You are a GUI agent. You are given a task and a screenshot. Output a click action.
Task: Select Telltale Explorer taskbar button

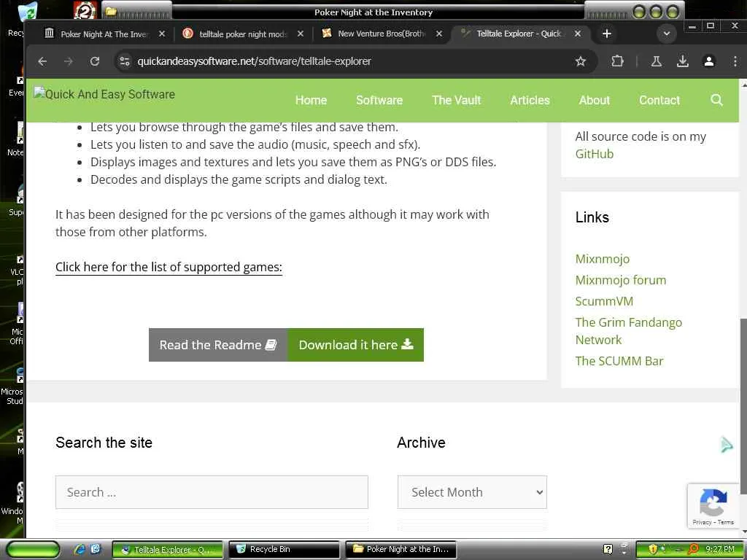[x=168, y=549]
